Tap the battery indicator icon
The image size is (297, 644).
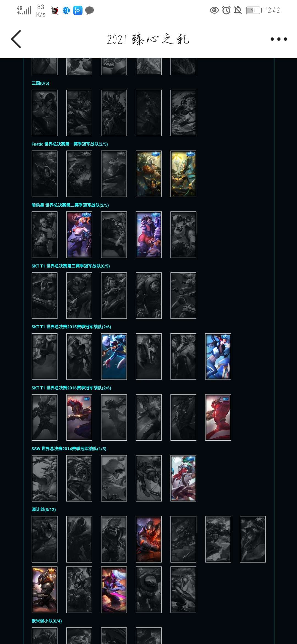click(254, 10)
